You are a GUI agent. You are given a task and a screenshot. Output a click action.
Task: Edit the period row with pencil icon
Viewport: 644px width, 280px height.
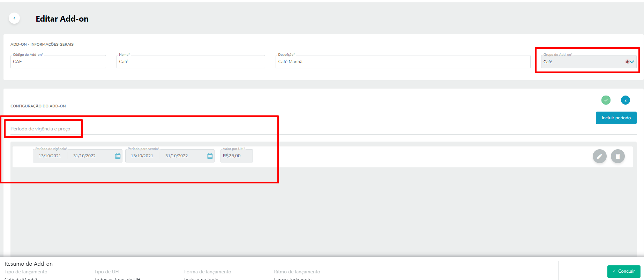[600, 156]
